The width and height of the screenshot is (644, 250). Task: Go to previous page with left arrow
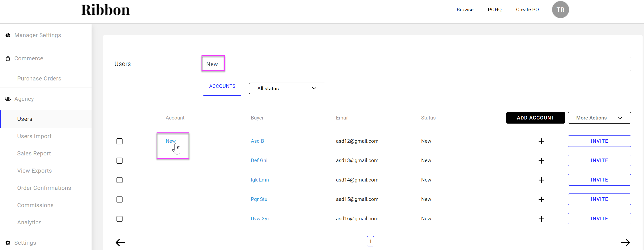click(120, 242)
